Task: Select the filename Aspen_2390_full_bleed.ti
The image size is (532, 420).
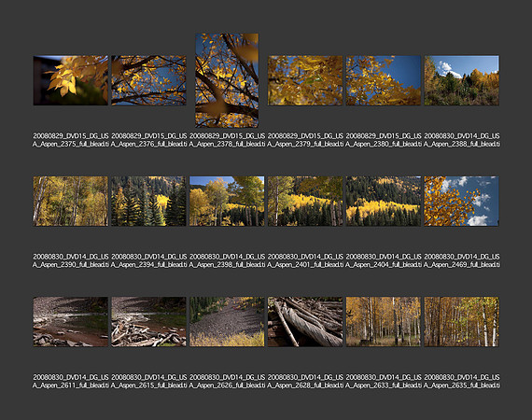Action: (x=71, y=260)
